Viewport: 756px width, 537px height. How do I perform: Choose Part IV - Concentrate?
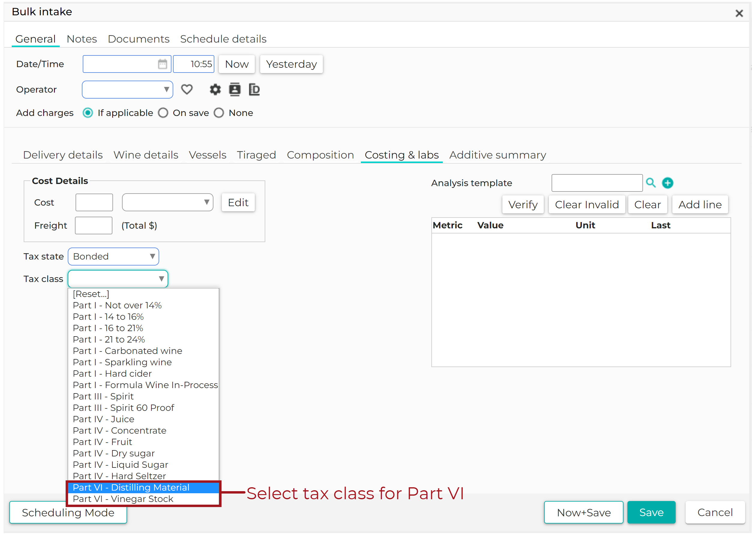point(143,431)
